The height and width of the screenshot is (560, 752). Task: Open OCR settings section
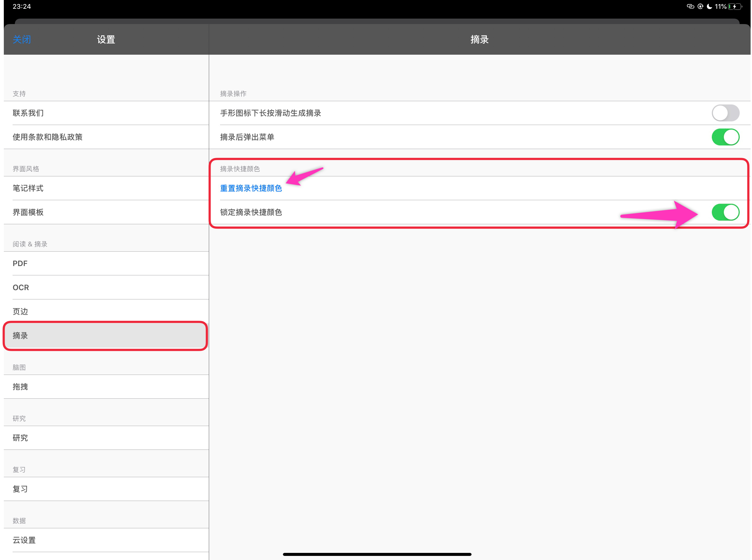tap(106, 287)
